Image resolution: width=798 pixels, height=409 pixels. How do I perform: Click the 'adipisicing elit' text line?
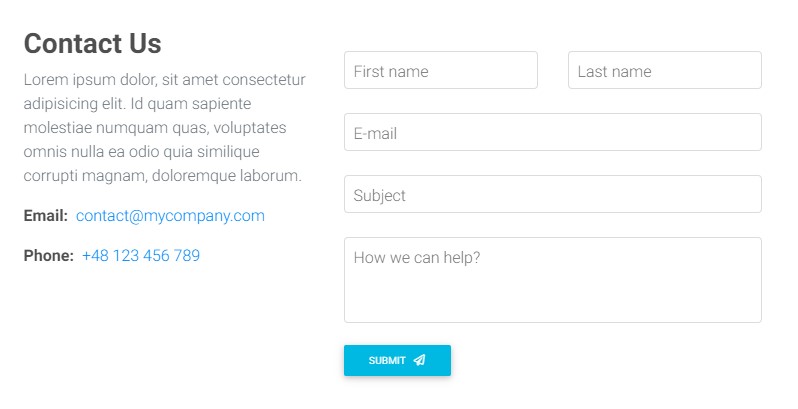tap(137, 104)
